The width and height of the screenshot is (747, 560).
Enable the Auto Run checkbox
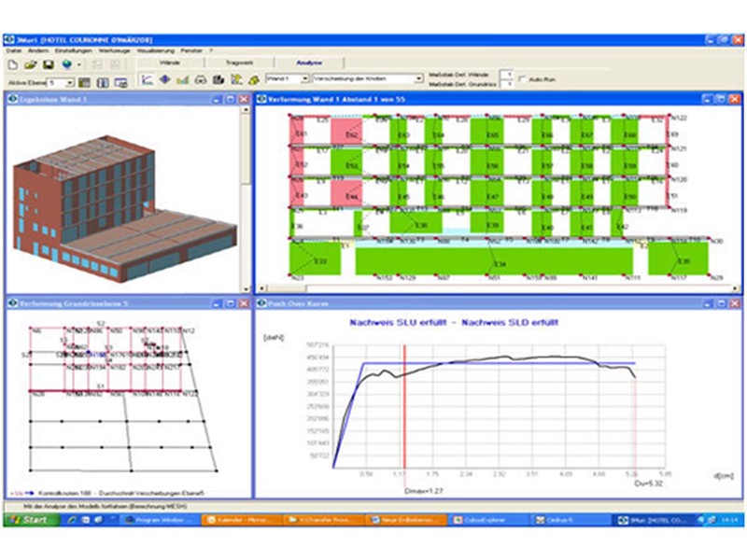523,79
